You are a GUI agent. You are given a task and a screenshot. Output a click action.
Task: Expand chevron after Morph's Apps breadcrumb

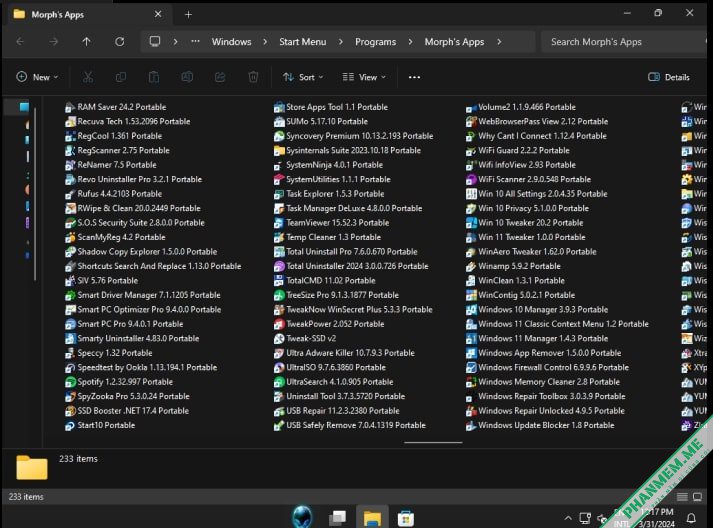(x=499, y=42)
